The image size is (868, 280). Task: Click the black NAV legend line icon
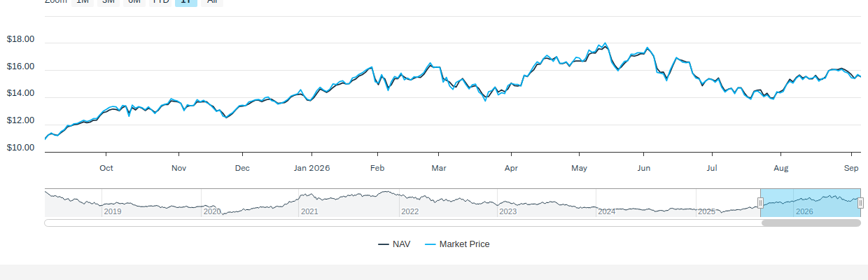click(x=384, y=244)
